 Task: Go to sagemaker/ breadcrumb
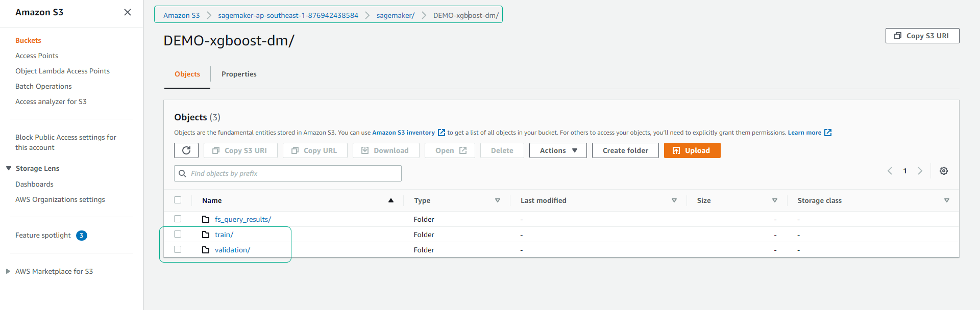(x=396, y=15)
